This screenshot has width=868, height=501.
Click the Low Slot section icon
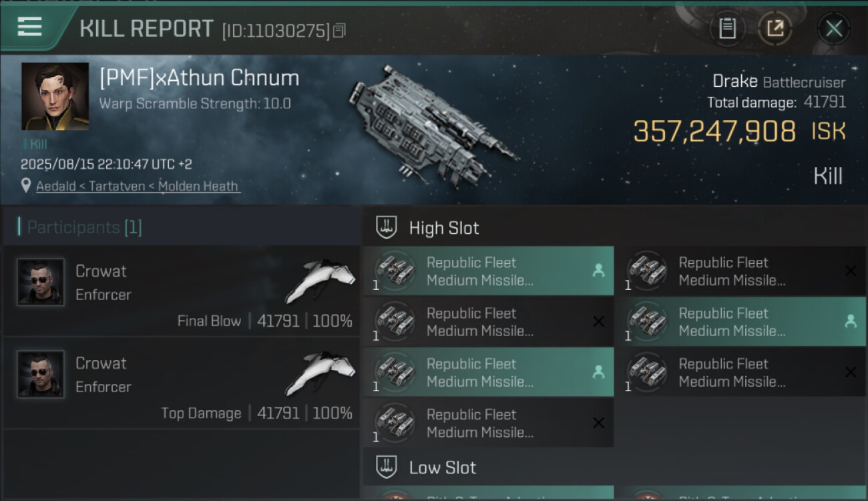387,467
